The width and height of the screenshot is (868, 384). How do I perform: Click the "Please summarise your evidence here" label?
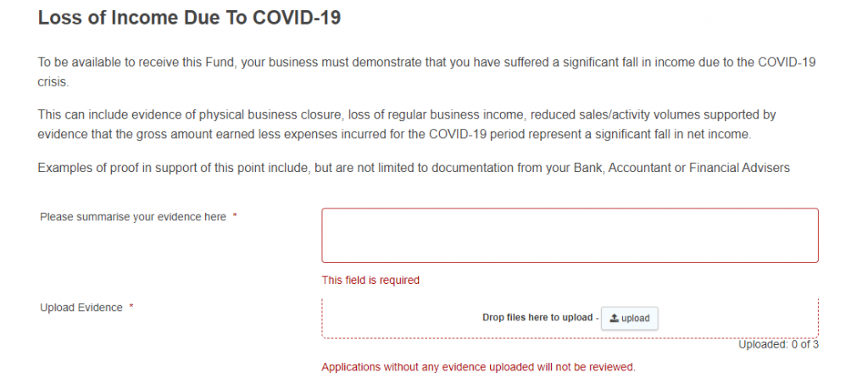click(133, 217)
